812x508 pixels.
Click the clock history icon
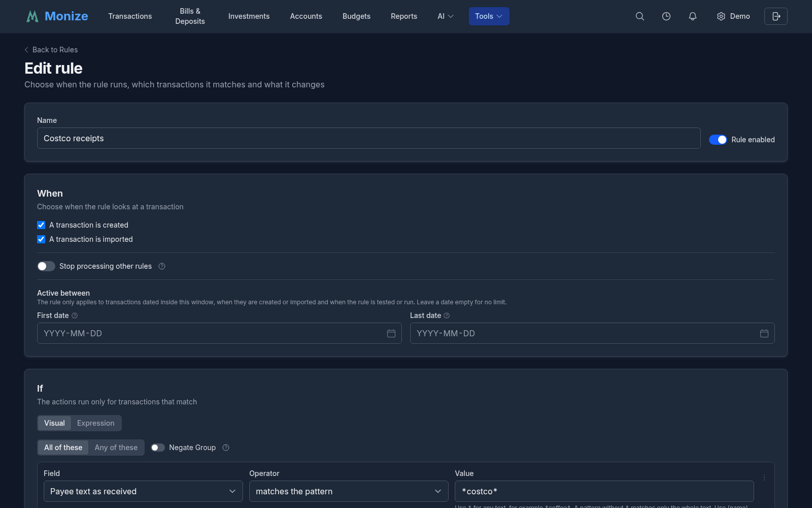pyautogui.click(x=666, y=16)
